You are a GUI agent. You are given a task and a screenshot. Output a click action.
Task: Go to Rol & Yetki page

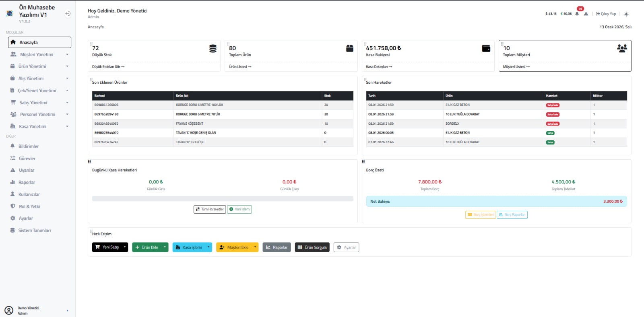pos(29,206)
